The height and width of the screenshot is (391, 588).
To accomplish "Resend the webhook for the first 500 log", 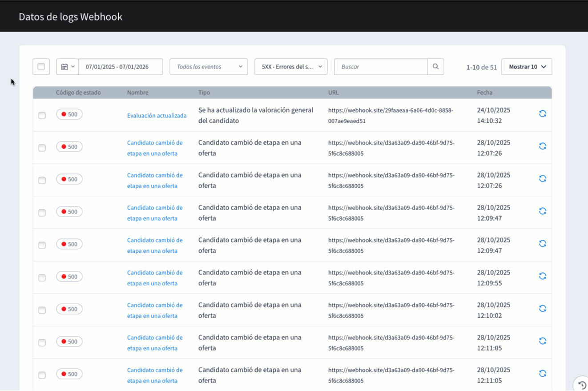I will click(542, 113).
